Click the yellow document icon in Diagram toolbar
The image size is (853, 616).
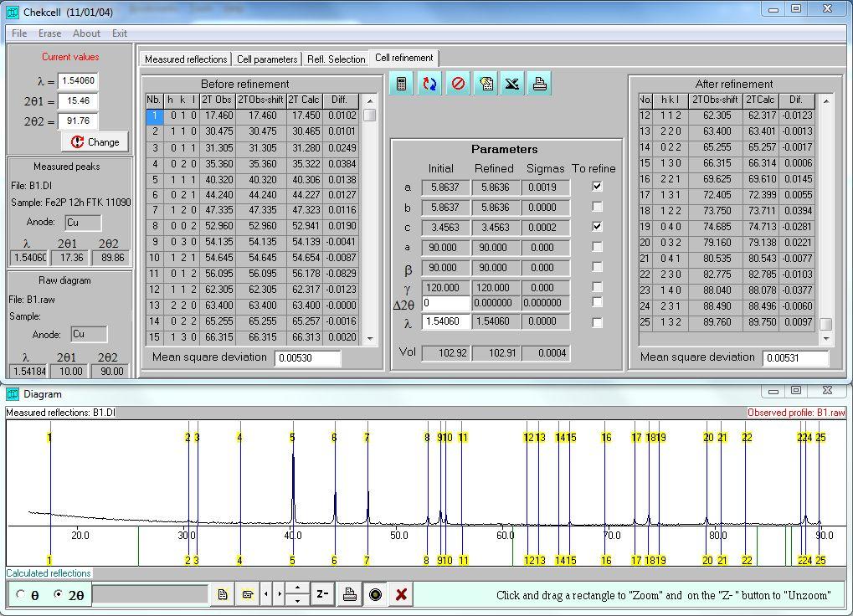click(x=223, y=594)
